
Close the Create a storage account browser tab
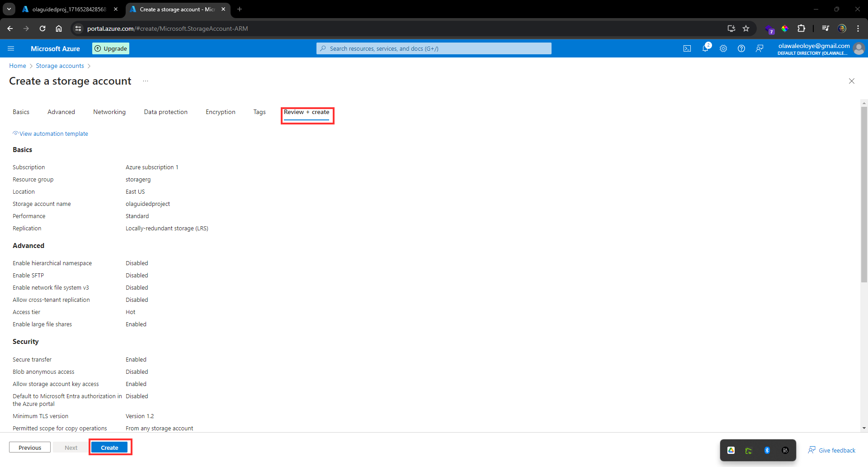[x=223, y=9]
